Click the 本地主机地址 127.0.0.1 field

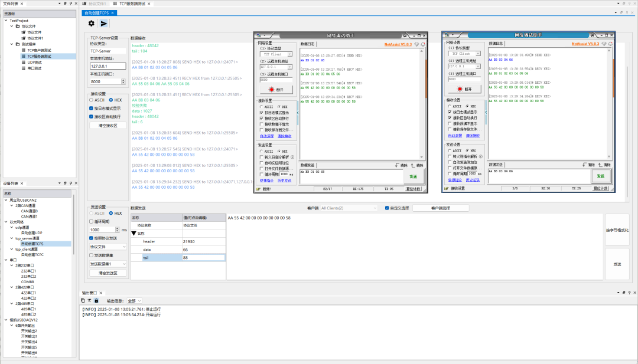[x=108, y=66]
